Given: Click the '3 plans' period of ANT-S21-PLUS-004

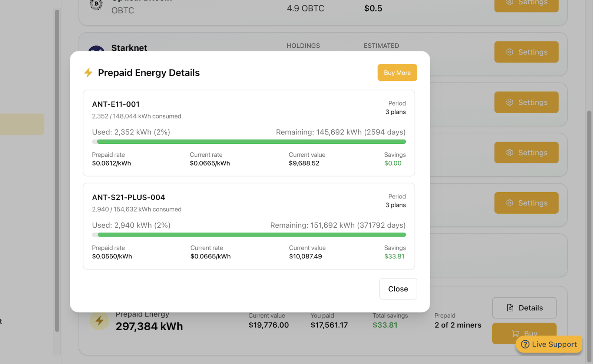Looking at the screenshot, I should [395, 205].
